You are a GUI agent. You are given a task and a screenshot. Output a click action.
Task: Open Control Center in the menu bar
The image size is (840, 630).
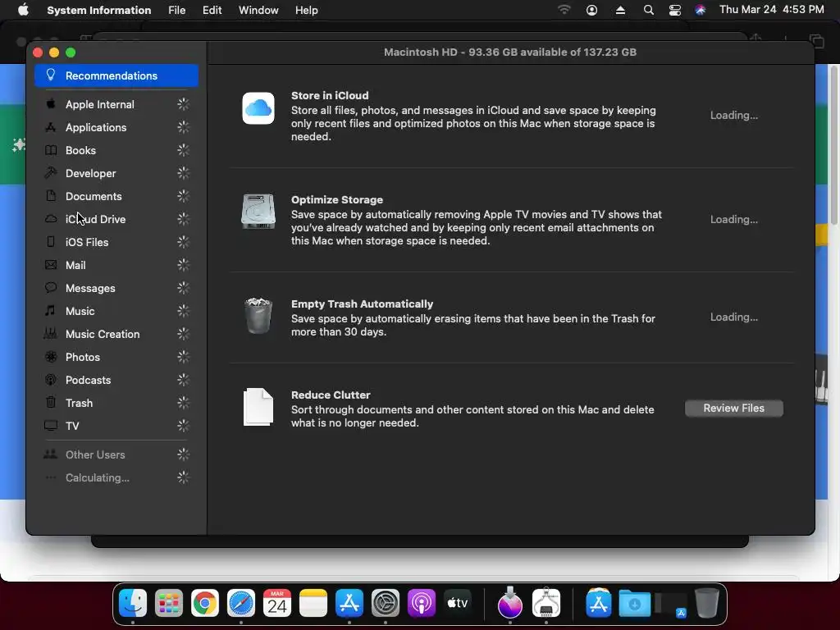tap(675, 10)
